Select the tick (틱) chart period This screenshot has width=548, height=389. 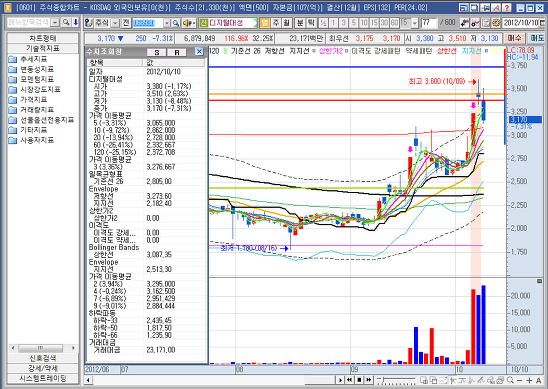click(311, 23)
